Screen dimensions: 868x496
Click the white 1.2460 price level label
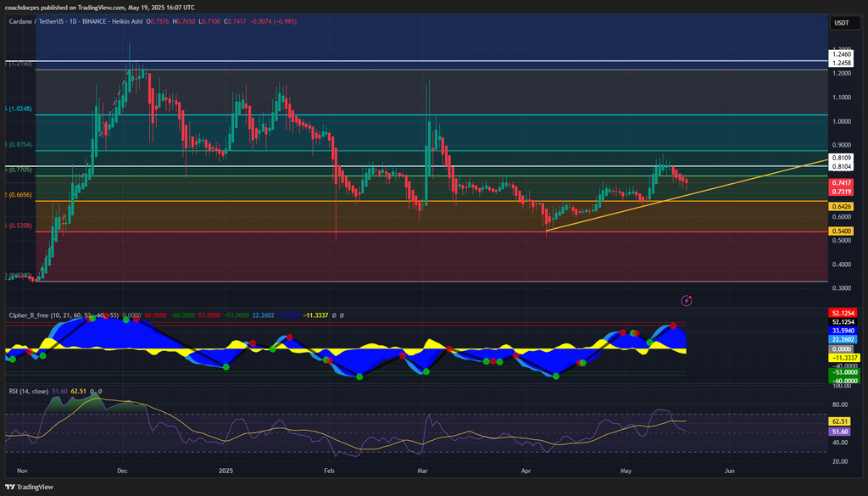[x=842, y=54]
